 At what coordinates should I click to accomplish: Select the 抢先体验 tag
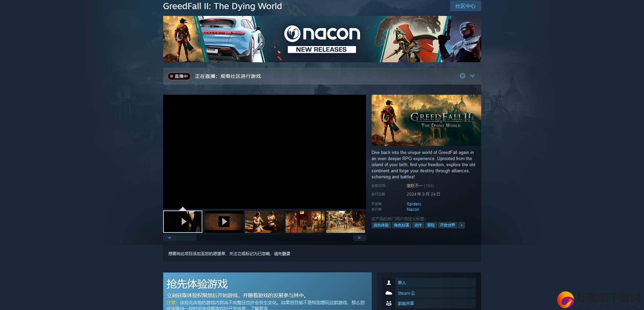(x=381, y=225)
